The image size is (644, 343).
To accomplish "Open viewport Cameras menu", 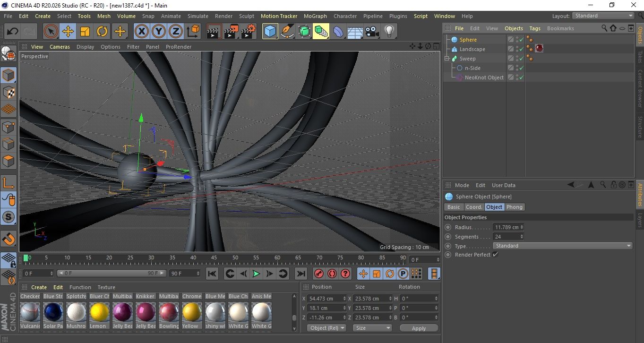I will [x=60, y=47].
